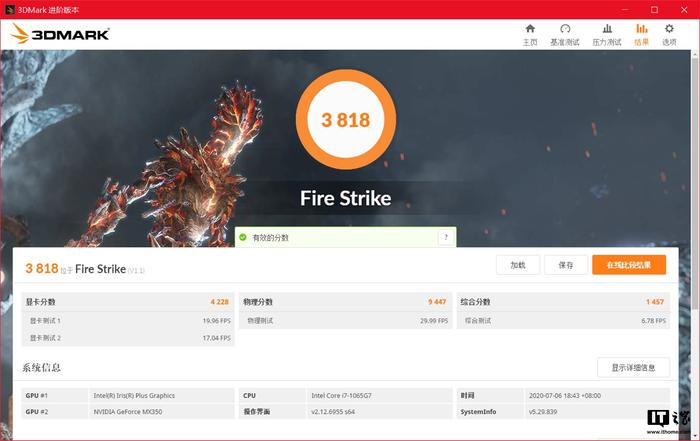Click the valid score (有效的分数) banner
The image size is (700, 441).
[346, 237]
